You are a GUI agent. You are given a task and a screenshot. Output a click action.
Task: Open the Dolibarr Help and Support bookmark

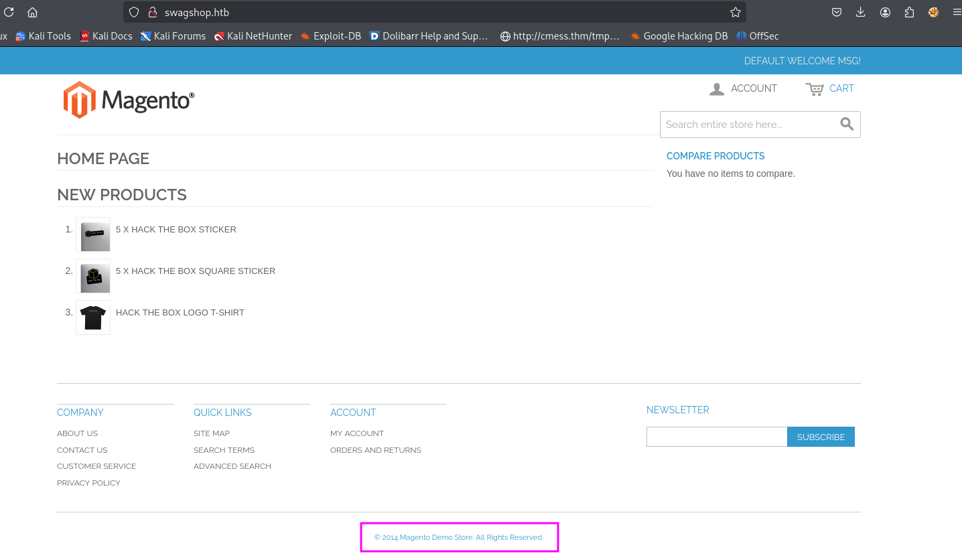pos(429,36)
